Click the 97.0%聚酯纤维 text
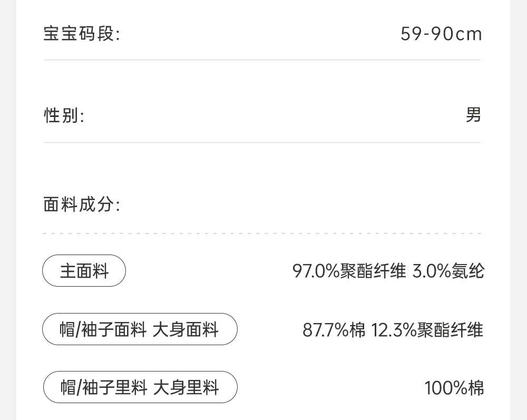The width and height of the screenshot is (527, 420). point(349,271)
